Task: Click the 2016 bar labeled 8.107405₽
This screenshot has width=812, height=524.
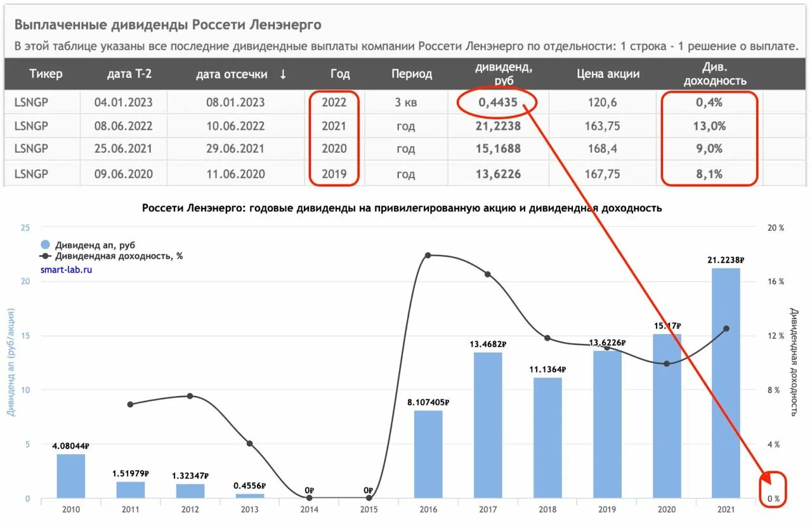Action: pyautogui.click(x=428, y=454)
